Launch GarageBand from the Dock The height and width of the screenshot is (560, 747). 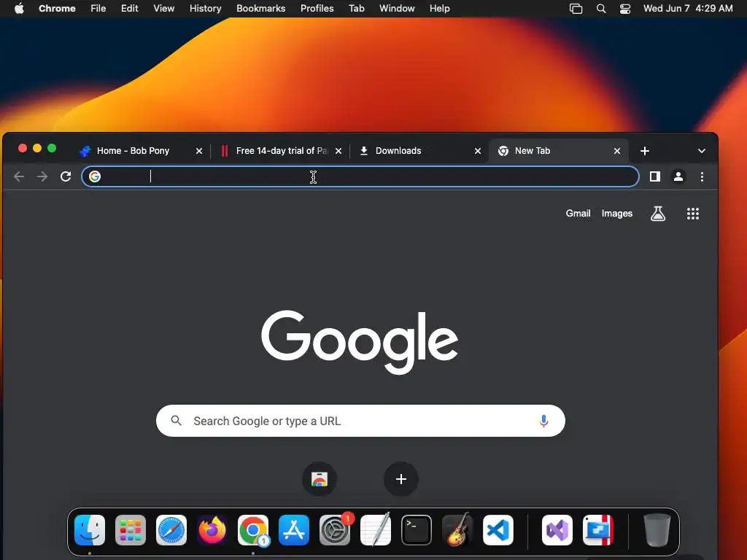457,530
